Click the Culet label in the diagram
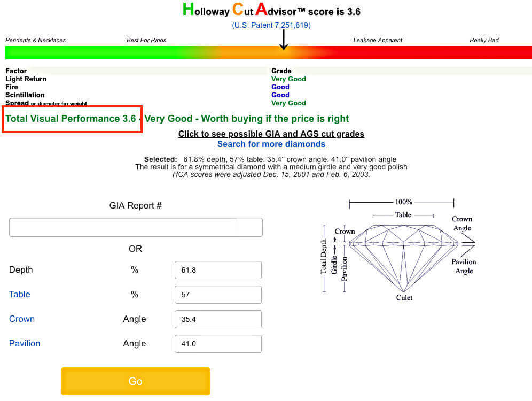532x401 pixels. [x=404, y=297]
